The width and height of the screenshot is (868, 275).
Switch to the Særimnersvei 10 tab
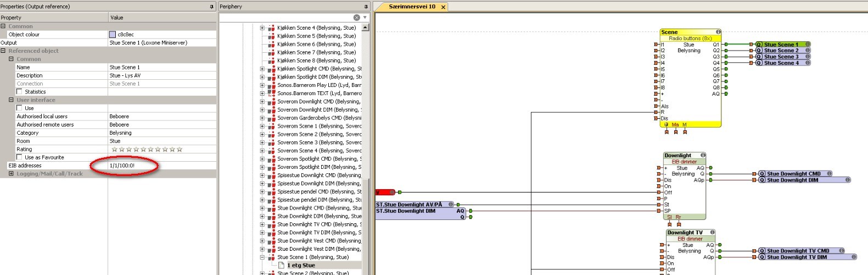click(412, 7)
